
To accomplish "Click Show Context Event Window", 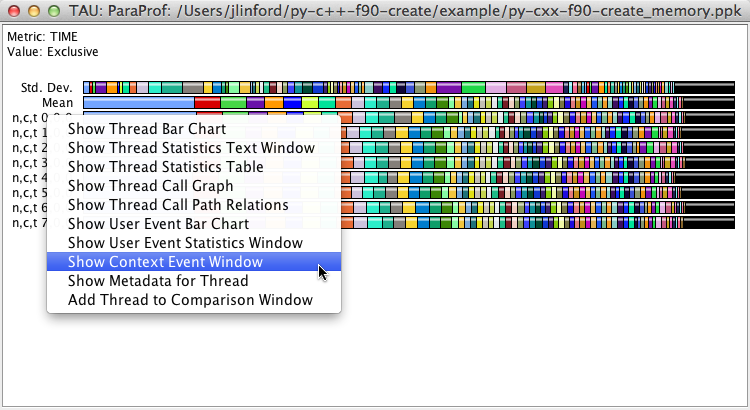I will (x=165, y=262).
